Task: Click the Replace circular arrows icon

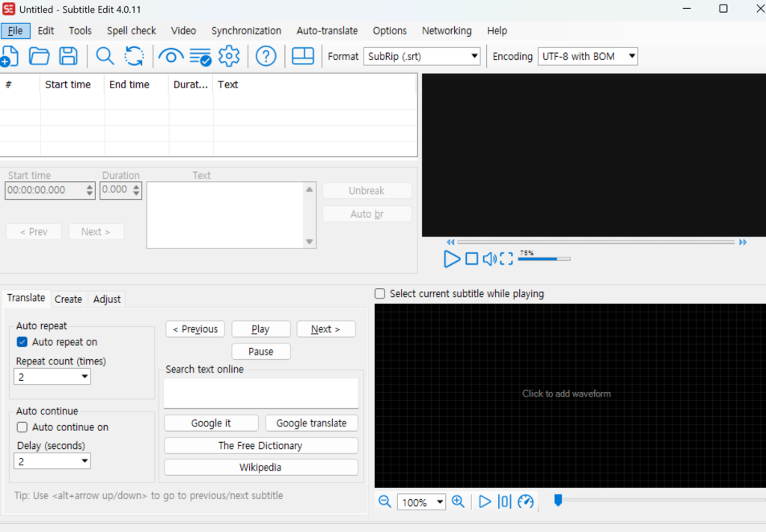Action: point(134,56)
